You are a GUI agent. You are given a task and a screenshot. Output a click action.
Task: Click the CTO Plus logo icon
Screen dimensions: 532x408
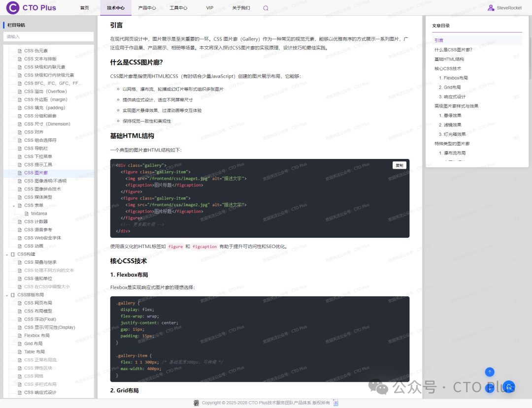coord(13,7)
